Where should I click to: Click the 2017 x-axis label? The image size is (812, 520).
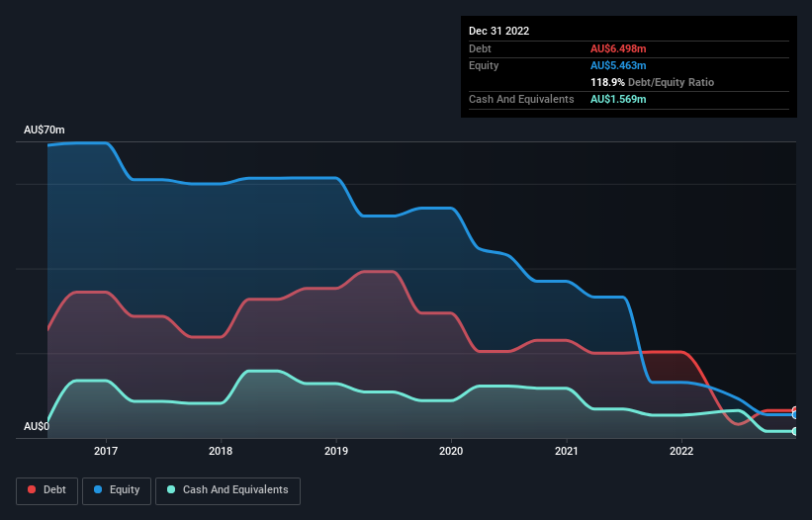106,451
